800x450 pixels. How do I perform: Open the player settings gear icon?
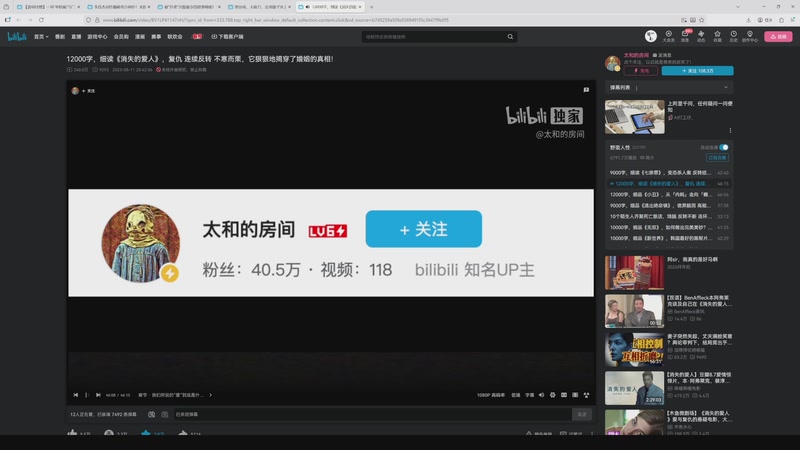(x=553, y=395)
